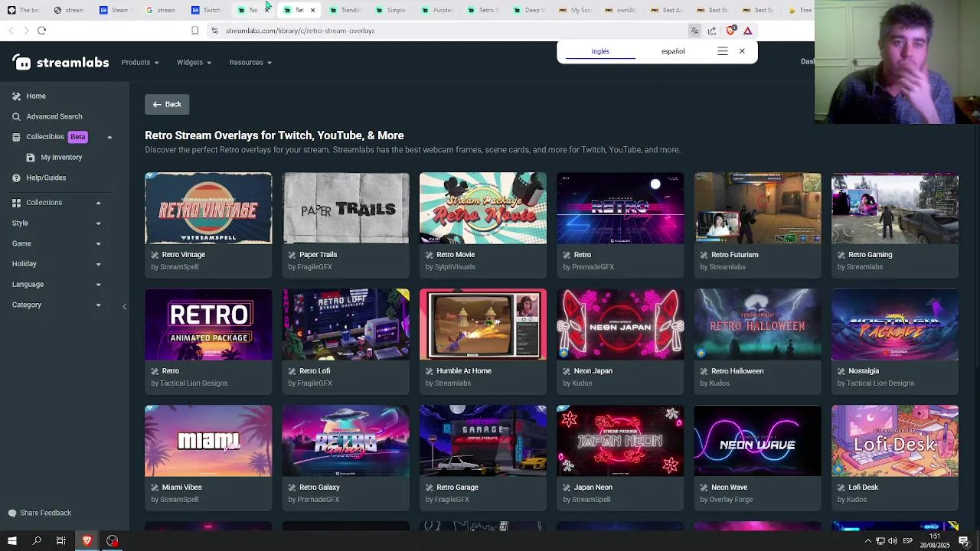Screen dimensions: 980x551
Task: Expand the Language filter
Action: (x=98, y=285)
